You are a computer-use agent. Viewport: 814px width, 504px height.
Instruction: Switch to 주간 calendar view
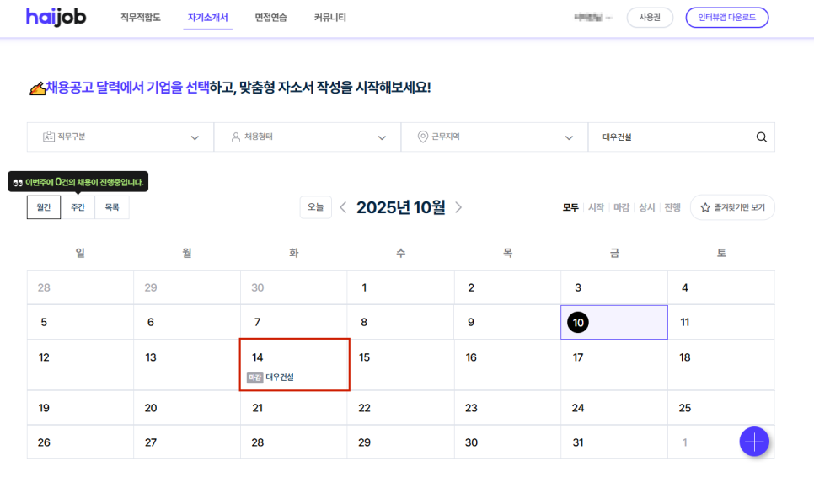coord(78,207)
